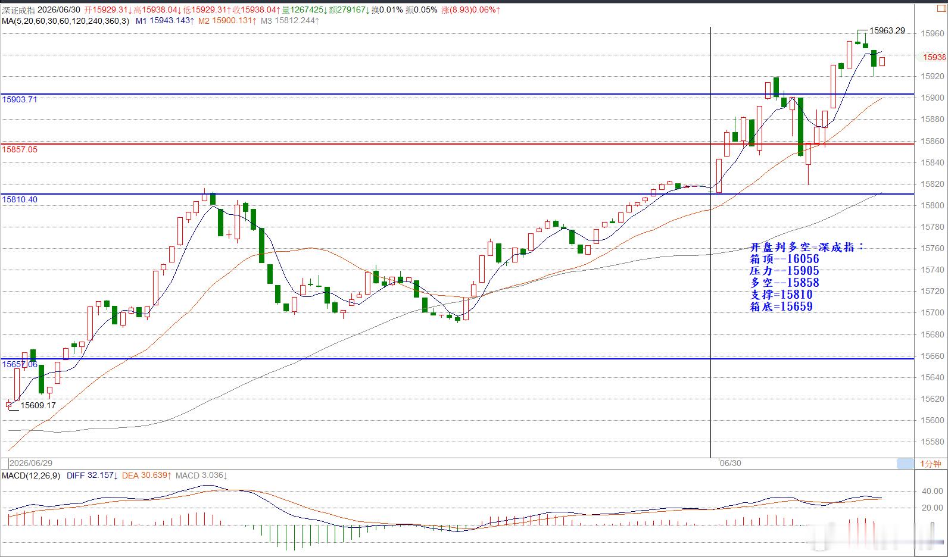The height and width of the screenshot is (560, 948).
Task: Click the DIFF 32.157 value
Action: (92, 475)
